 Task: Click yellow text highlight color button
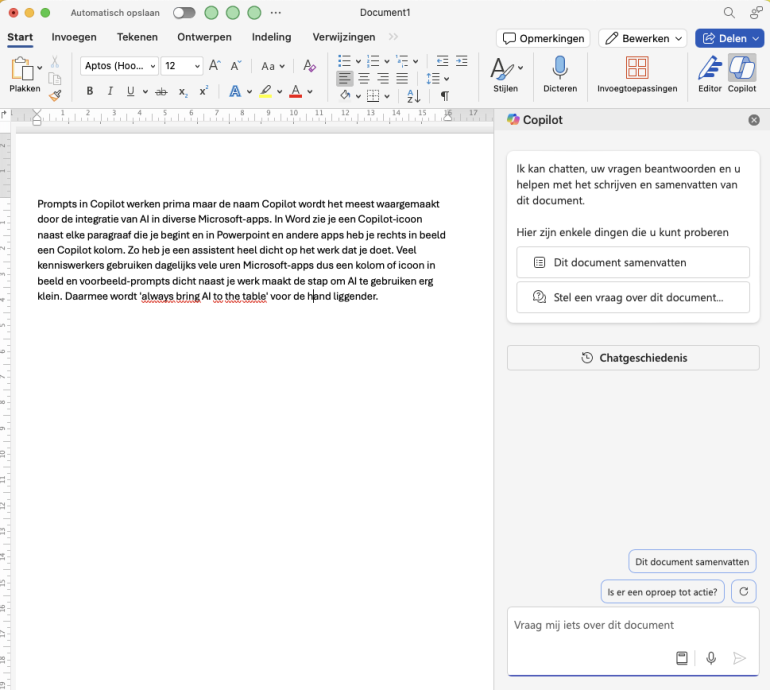pos(266,91)
